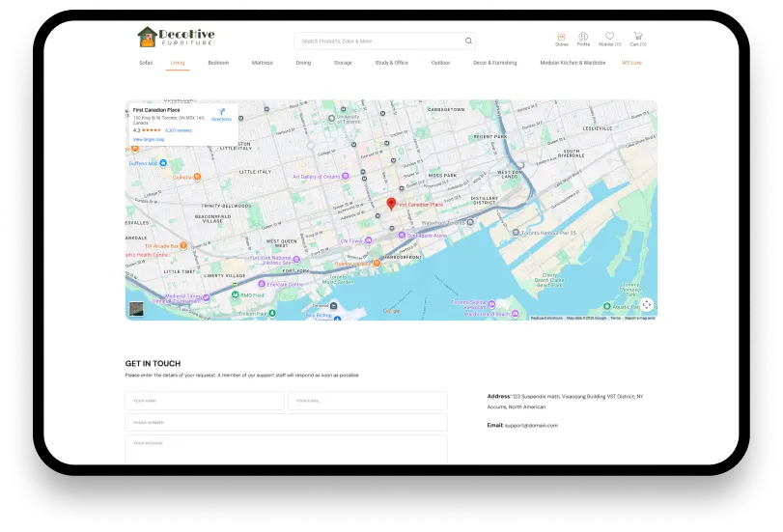Screen dimensions: 783x532
Task: Click the search magnifier icon
Action: [x=468, y=41]
